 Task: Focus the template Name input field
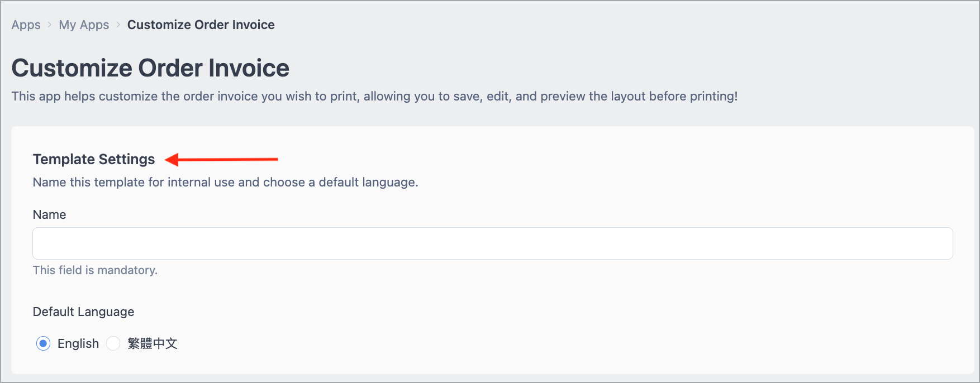click(x=492, y=243)
